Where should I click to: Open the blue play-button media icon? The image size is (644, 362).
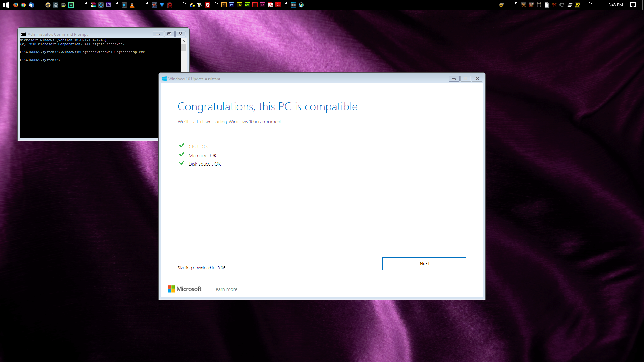click(x=124, y=5)
